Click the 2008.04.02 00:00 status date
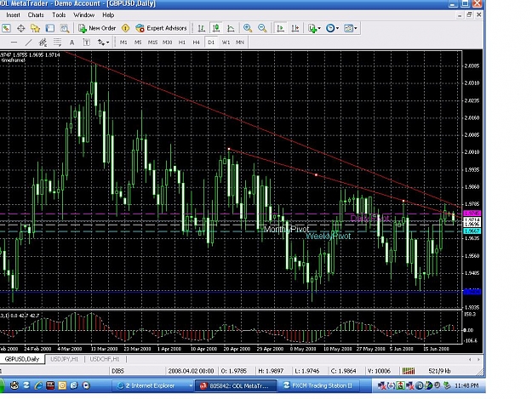 point(191,371)
